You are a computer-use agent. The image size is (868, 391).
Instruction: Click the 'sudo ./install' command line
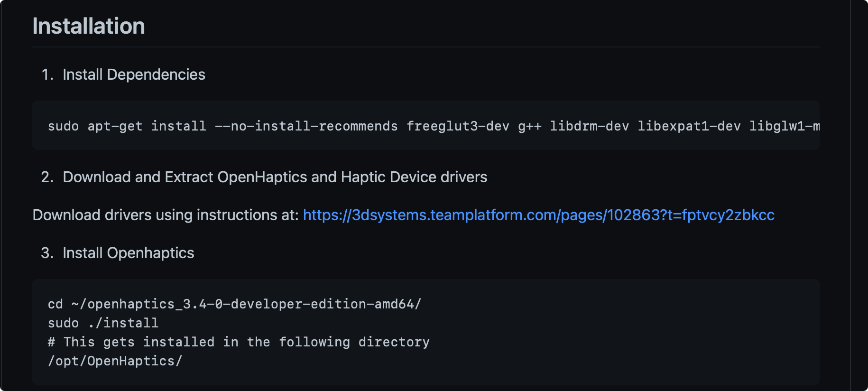(103, 323)
